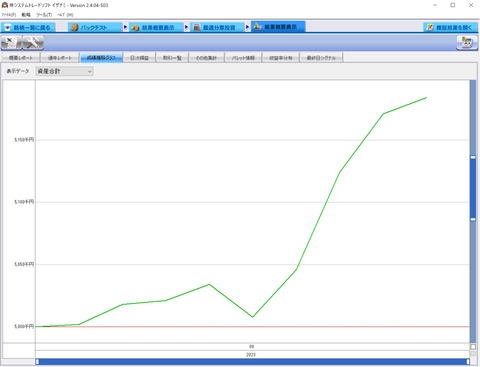Click the upper handle of vertical range slider
Image resolution: width=480 pixels, height=367 pixels.
(x=473, y=157)
